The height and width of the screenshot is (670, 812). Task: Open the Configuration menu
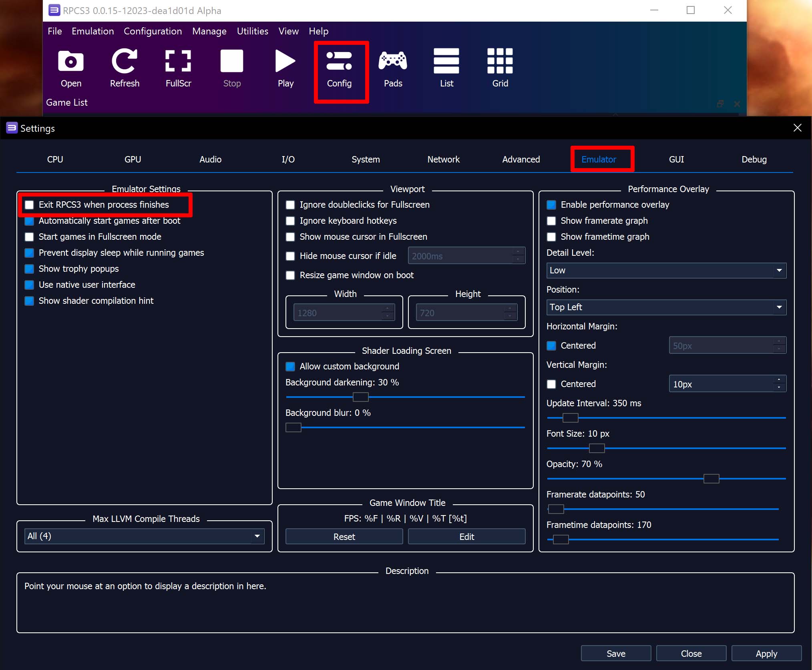pyautogui.click(x=153, y=31)
